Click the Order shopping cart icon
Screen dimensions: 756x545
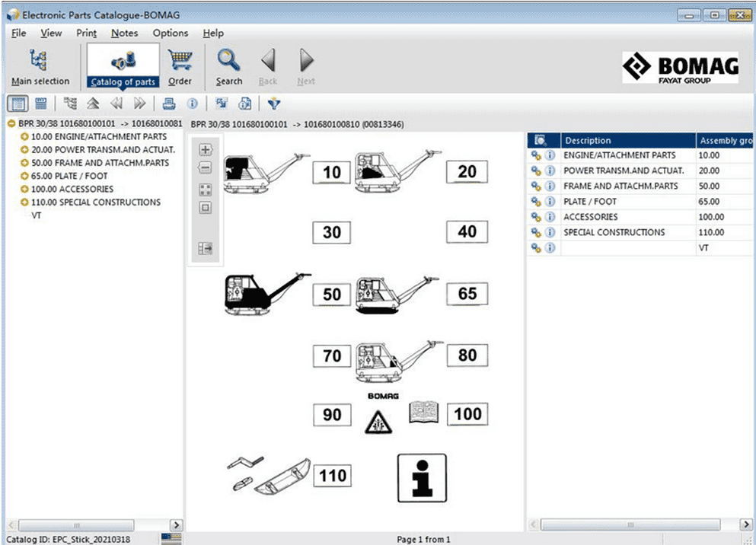click(180, 67)
